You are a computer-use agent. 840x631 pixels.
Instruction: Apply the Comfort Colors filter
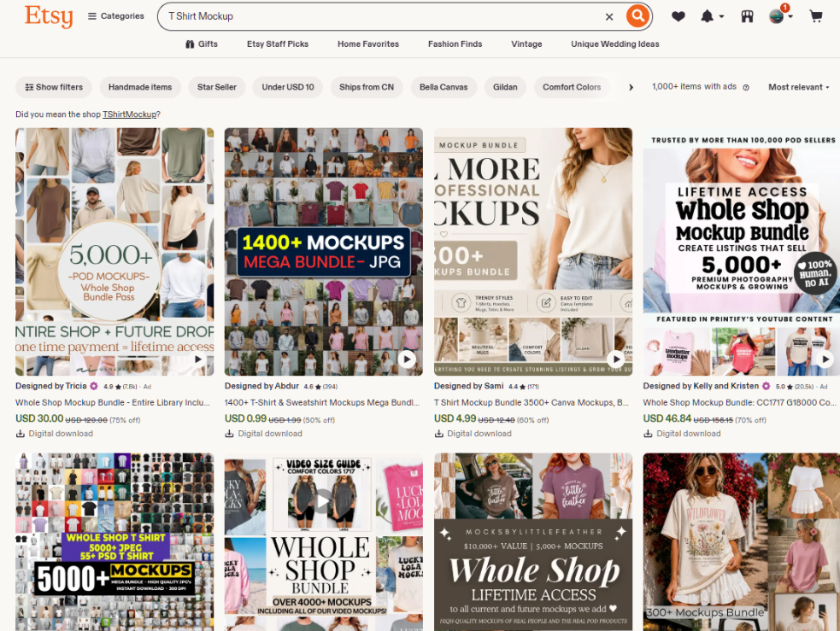pos(572,87)
